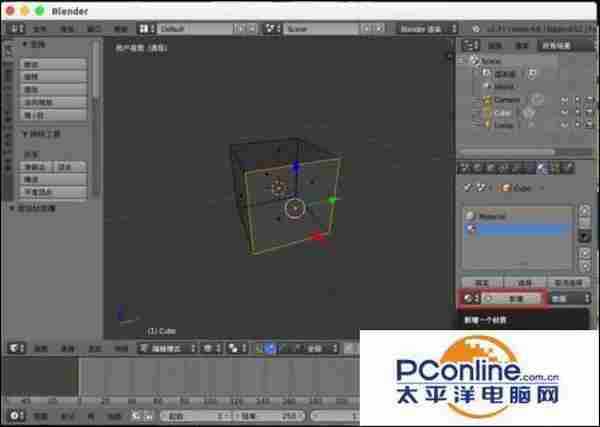The height and width of the screenshot is (427, 600).
Task: Toggle selectability cursor for Cube
Action: point(577,113)
